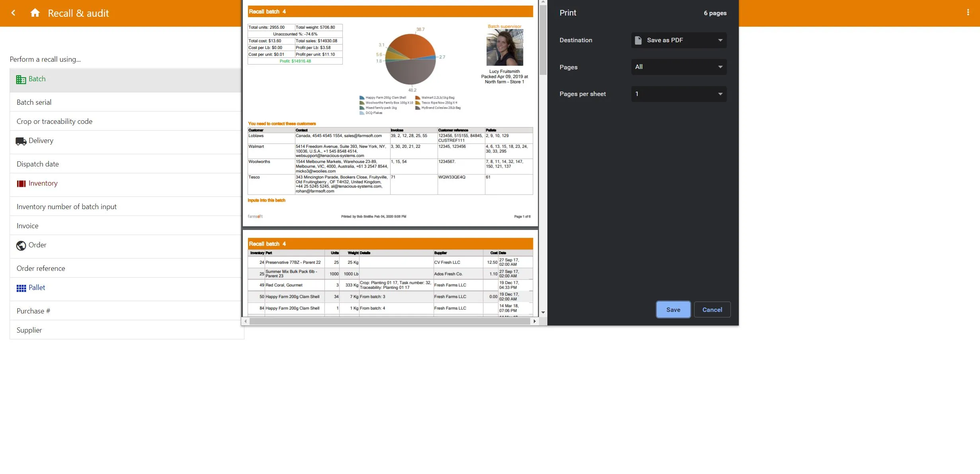980x474 pixels.
Task: Click the Cancel button
Action: pos(712,309)
